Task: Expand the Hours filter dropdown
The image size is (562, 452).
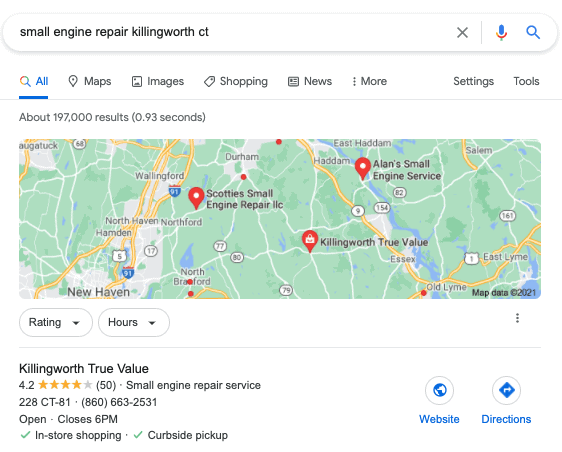Action: (134, 322)
